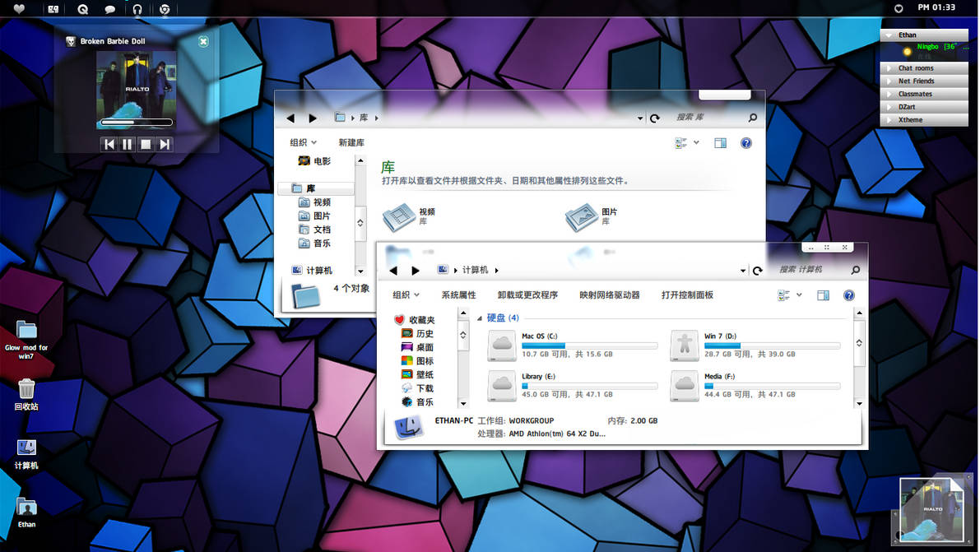Toggle the preview pane in the Computer window
This screenshot has height=552, width=980.
tap(823, 295)
